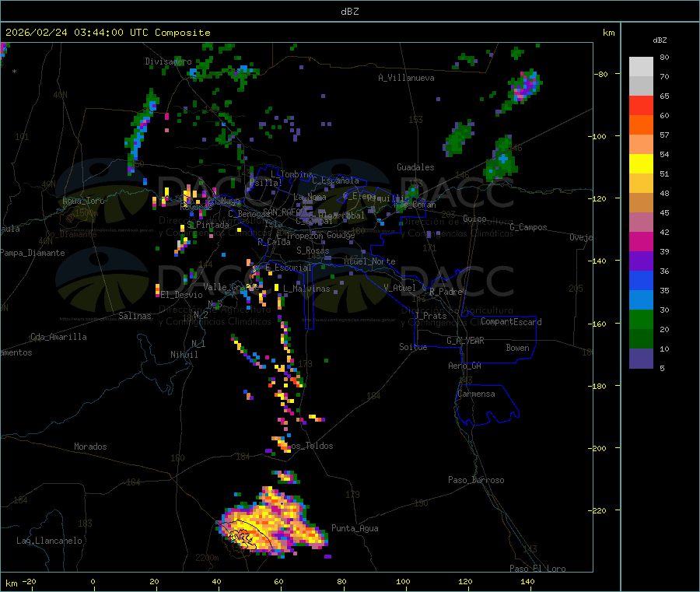Select the J_Prats label
Screen dimensions: 700x592
(431, 316)
